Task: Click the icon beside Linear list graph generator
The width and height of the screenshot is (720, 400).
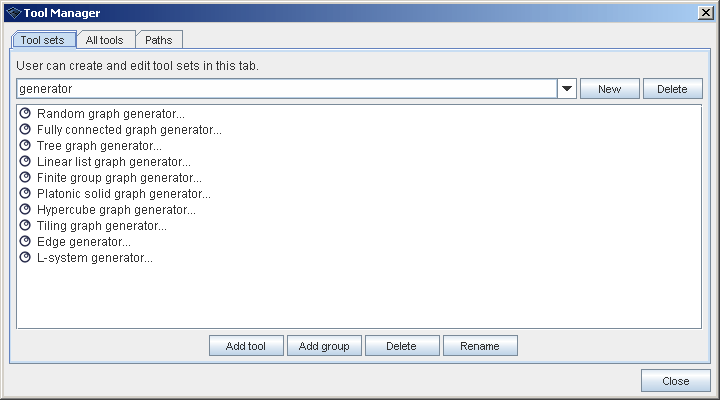Action: [26, 162]
